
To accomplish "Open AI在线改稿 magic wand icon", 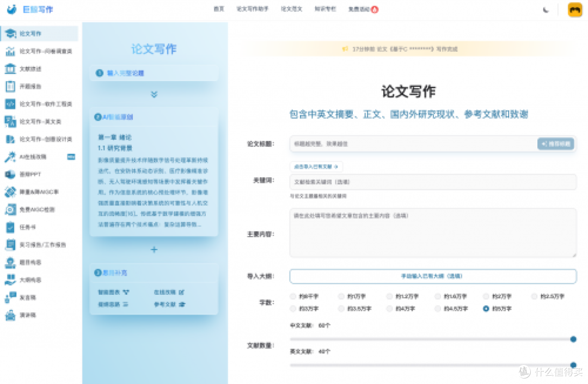I will (10, 157).
